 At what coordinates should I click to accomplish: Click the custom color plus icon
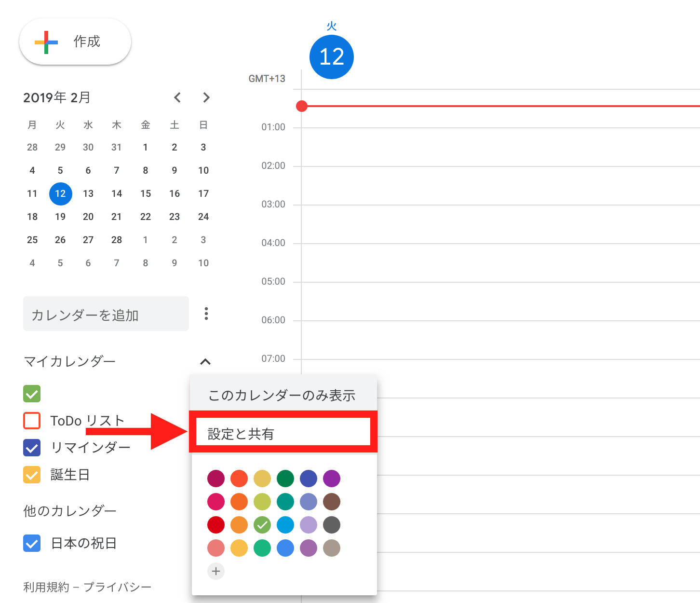[x=216, y=571]
